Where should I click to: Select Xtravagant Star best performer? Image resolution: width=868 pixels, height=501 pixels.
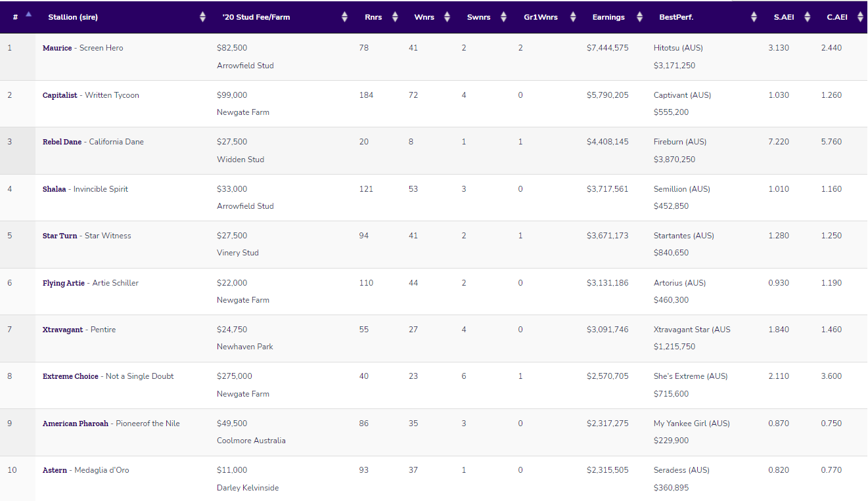pyautogui.click(x=692, y=330)
